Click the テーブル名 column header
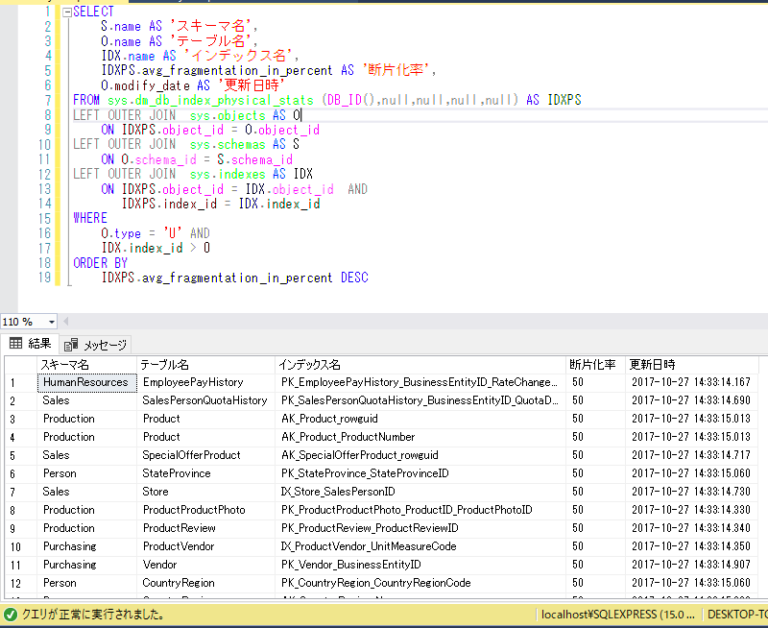This screenshot has width=768, height=628. click(x=164, y=364)
